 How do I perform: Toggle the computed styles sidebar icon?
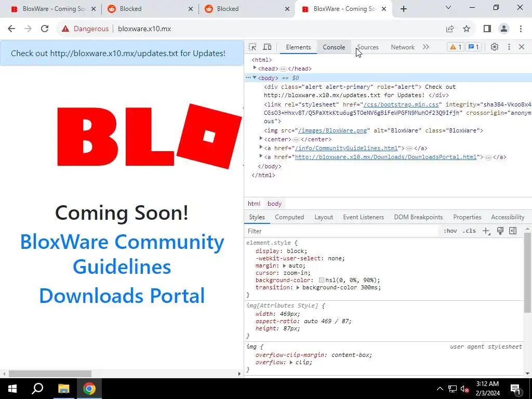coord(513,231)
